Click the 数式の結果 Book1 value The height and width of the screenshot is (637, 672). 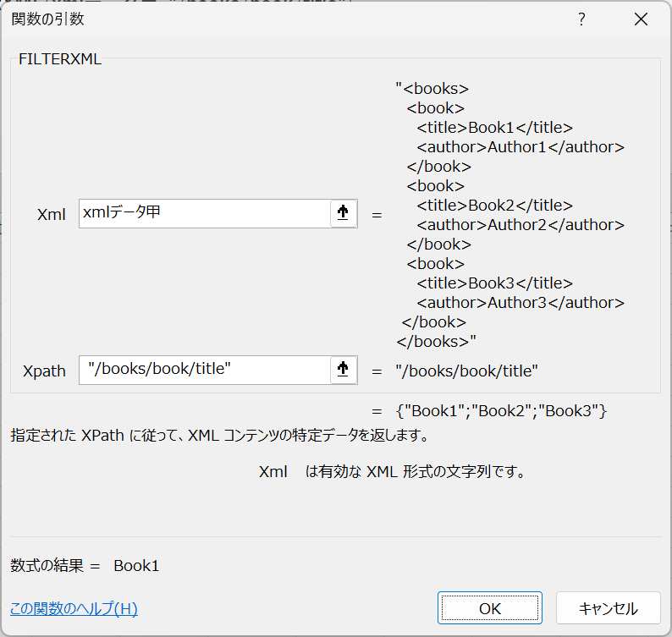[136, 566]
